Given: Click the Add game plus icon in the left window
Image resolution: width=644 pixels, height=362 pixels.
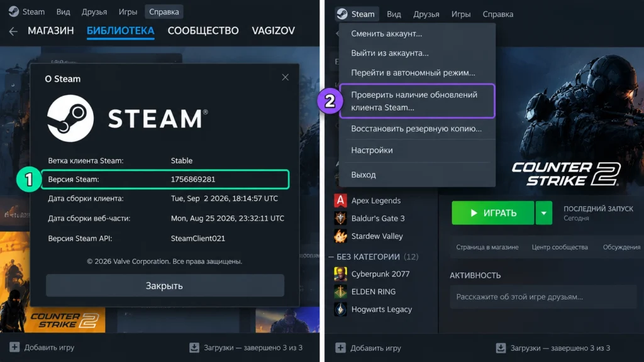Looking at the screenshot, I should 14,347.
